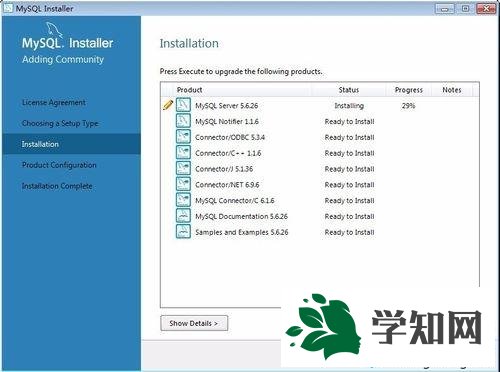Sort list by Status column header
This screenshot has height=372, width=500.
click(349, 90)
